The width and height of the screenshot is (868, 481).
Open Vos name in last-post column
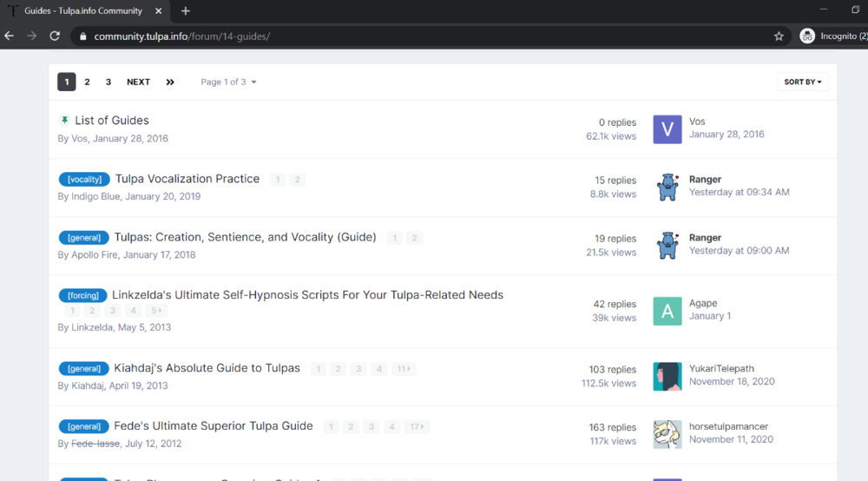click(x=697, y=122)
